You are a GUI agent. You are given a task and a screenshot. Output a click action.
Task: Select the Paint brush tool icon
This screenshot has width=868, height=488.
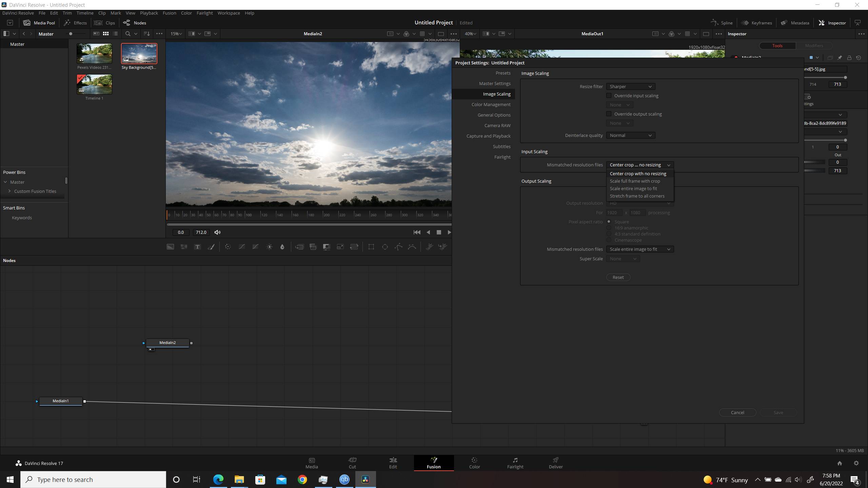pos(211,247)
